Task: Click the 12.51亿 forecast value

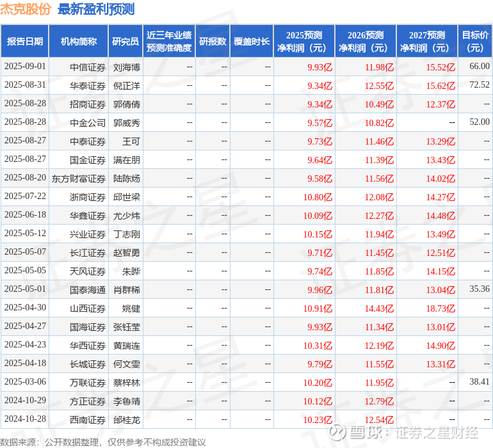Action: tap(440, 253)
